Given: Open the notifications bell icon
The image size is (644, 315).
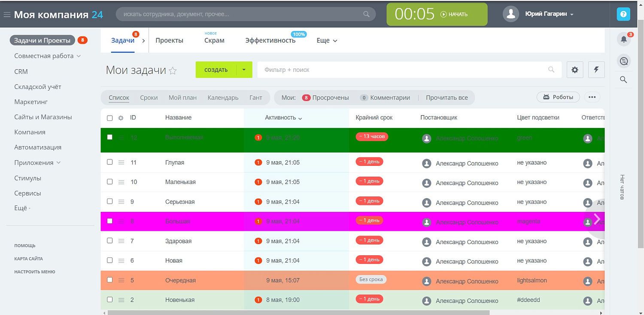Looking at the screenshot, I should [x=624, y=40].
